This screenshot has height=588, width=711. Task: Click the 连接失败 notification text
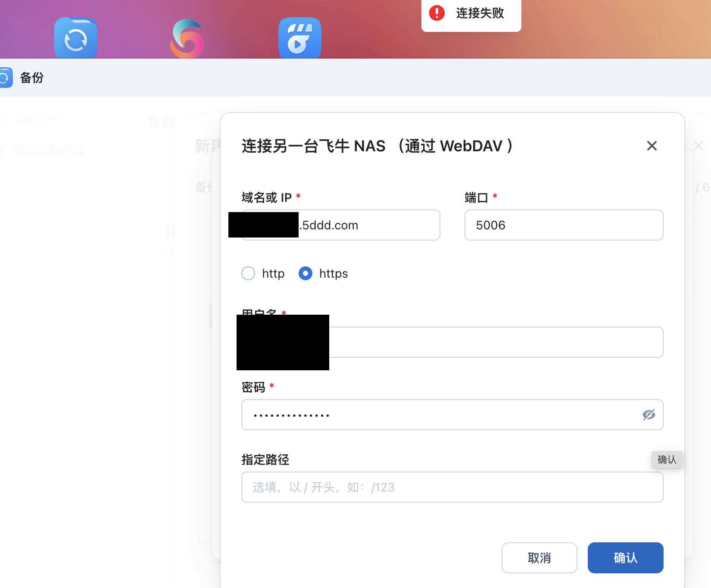480,13
